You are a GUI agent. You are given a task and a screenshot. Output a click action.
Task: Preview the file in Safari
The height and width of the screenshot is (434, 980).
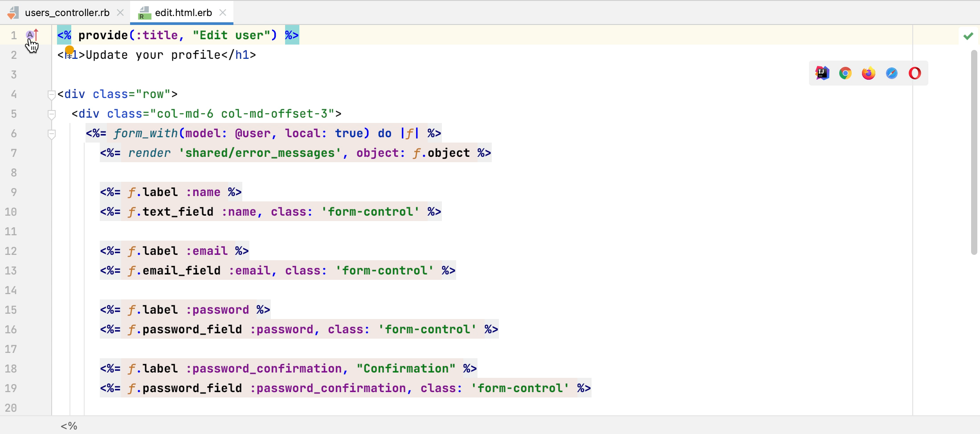coord(891,73)
